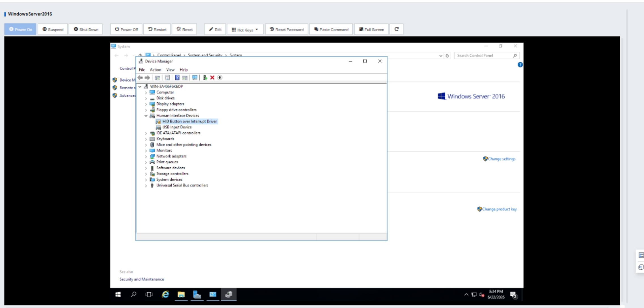Click Scan for hardware changes monitor icon
Image resolution: width=644 pixels, height=308 pixels.
195,77
